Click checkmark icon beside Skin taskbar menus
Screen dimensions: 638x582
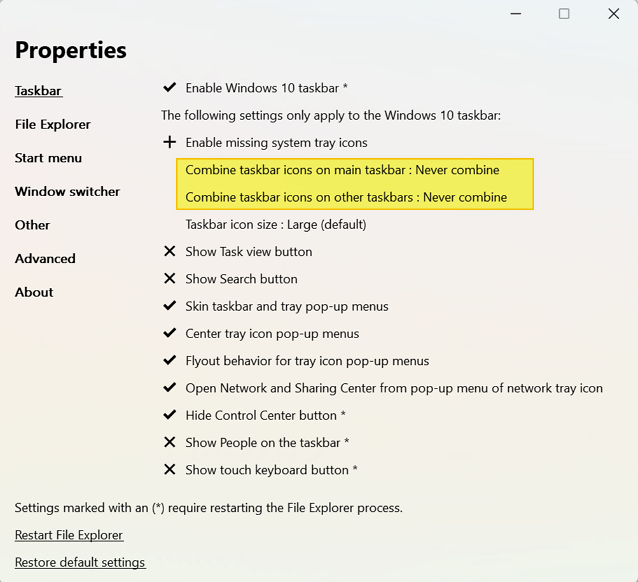coord(170,305)
